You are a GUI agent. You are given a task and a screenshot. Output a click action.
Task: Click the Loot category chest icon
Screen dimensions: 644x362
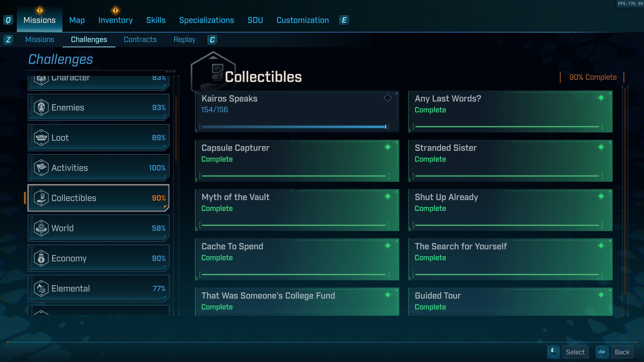41,138
